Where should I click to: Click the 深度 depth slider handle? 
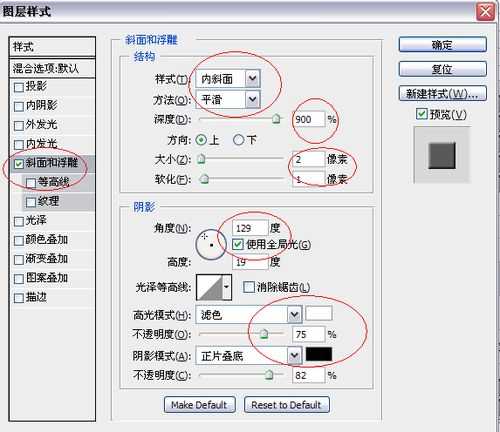click(276, 119)
